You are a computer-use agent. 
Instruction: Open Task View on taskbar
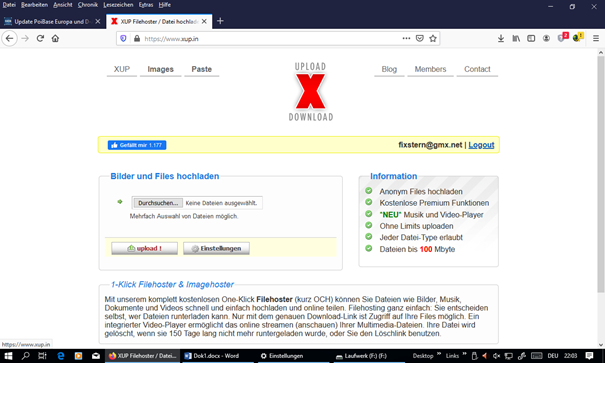point(42,356)
